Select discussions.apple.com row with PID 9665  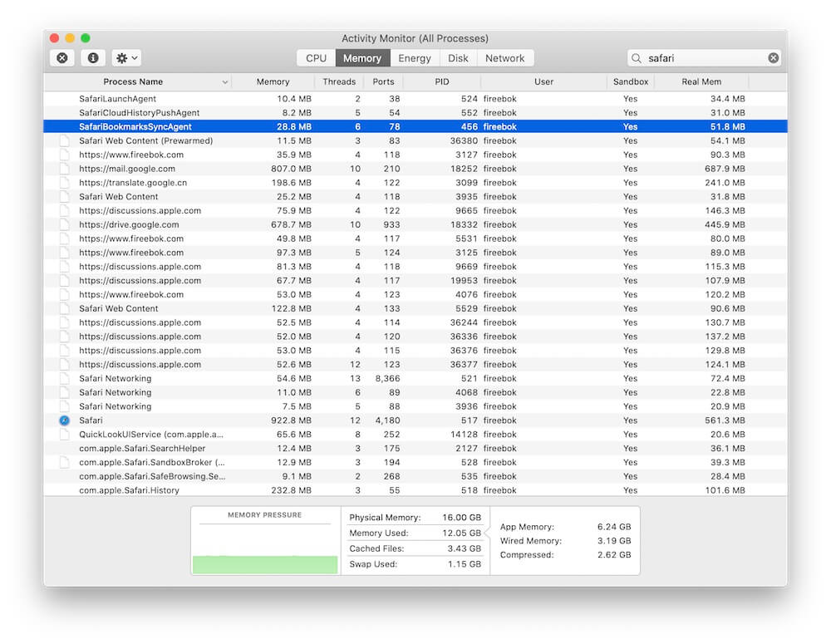tap(415, 210)
